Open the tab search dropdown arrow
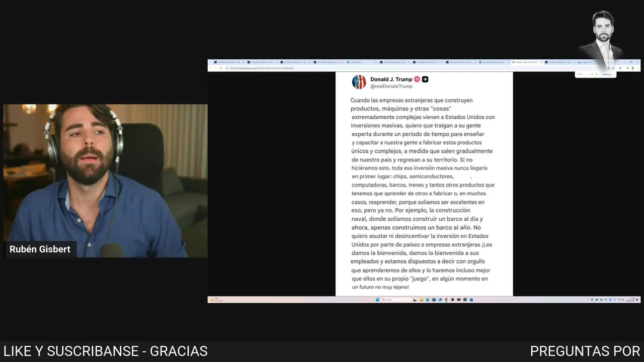Screen dimensions: 644x362 210,62
